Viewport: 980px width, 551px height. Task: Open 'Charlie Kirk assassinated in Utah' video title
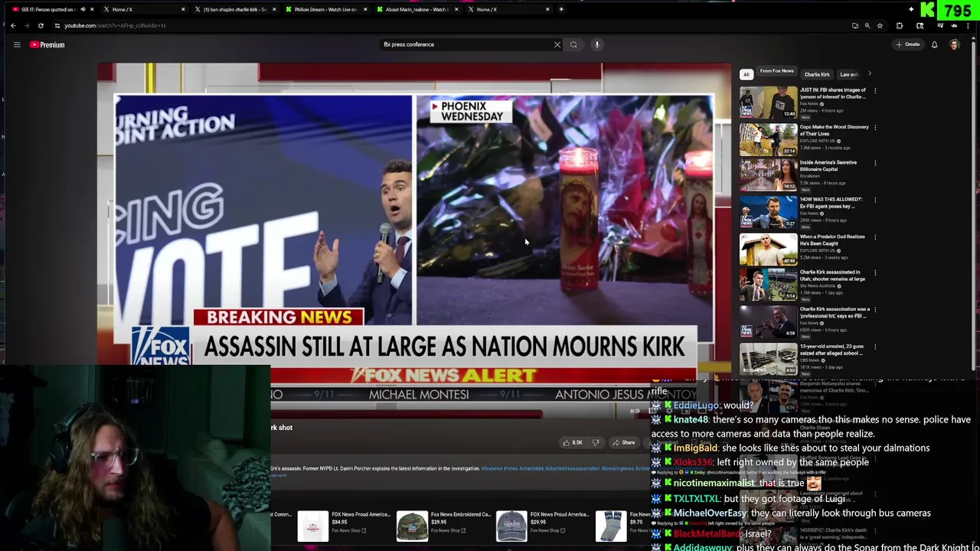tap(832, 275)
